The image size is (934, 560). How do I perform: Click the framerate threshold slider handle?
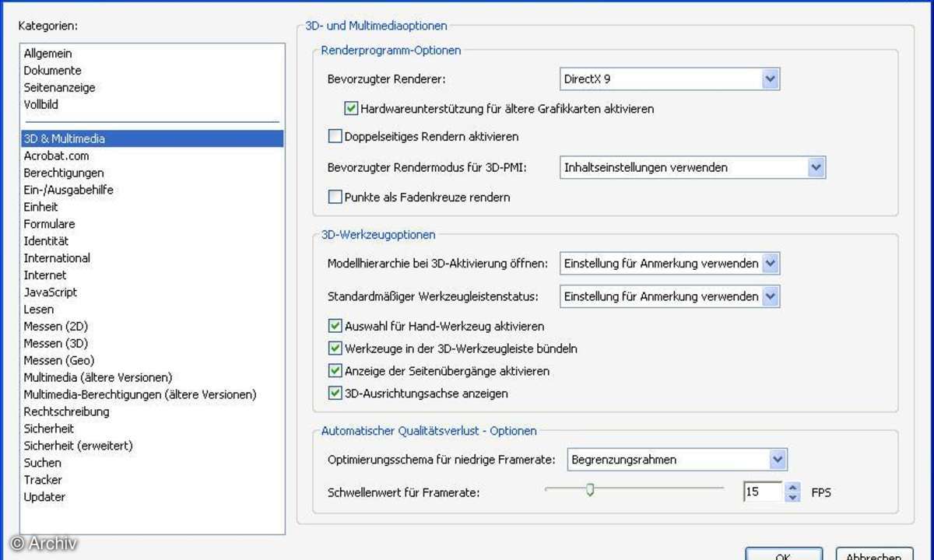tap(590, 489)
